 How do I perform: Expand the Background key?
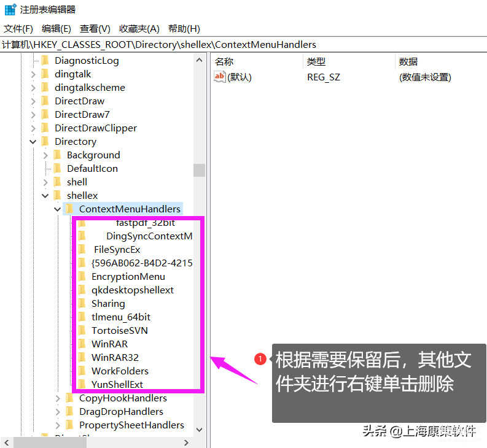coord(45,155)
